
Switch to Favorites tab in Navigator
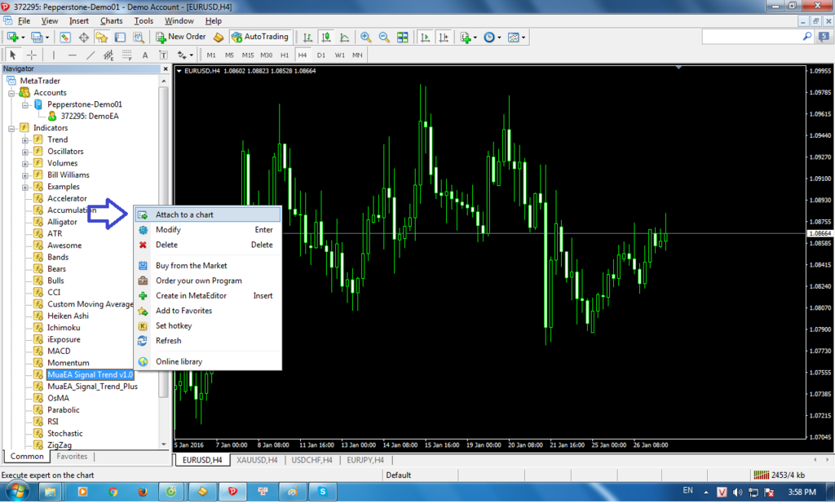(x=72, y=457)
